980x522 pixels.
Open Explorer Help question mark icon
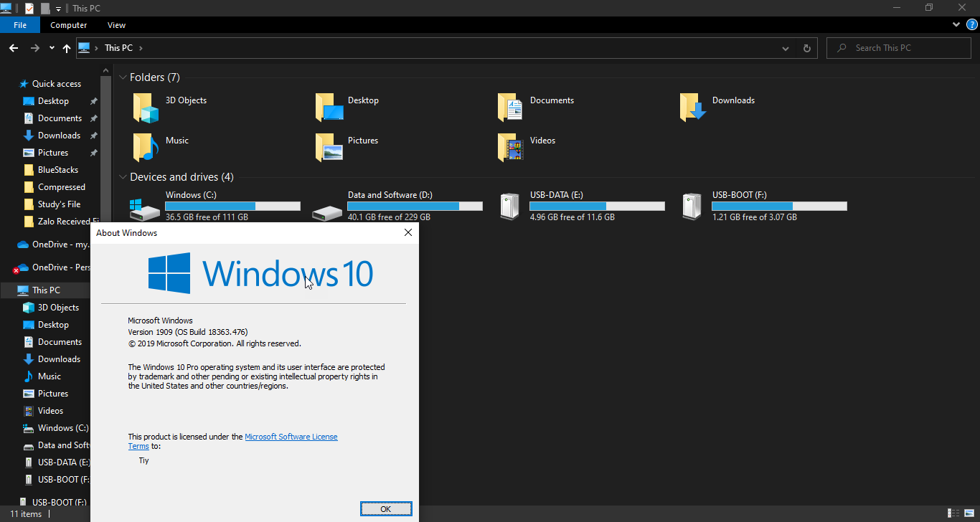[972, 24]
